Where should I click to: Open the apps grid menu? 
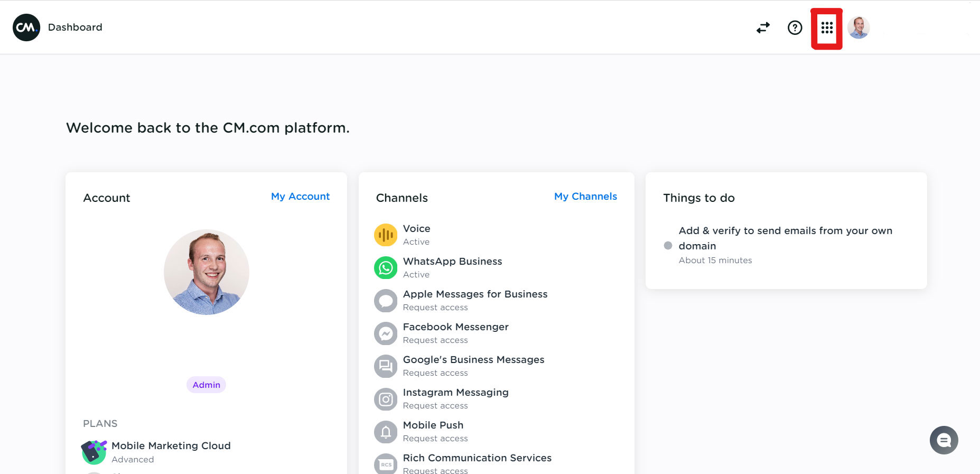(827, 27)
